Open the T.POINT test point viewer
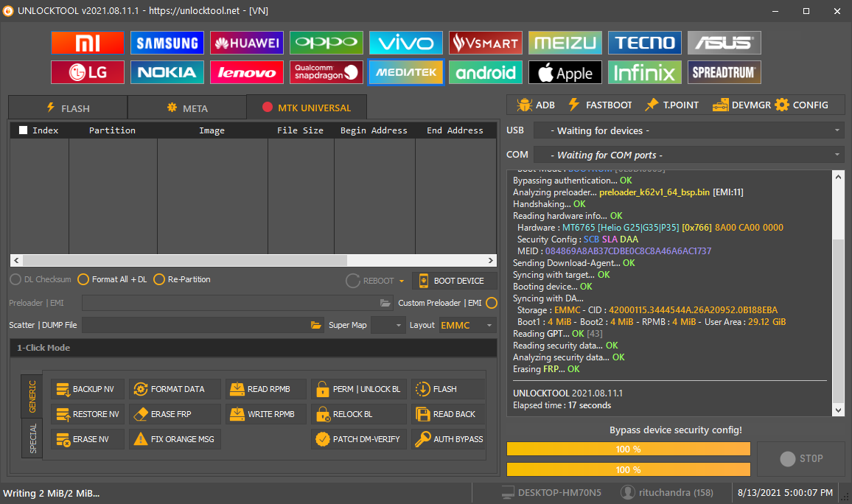 [x=671, y=105]
